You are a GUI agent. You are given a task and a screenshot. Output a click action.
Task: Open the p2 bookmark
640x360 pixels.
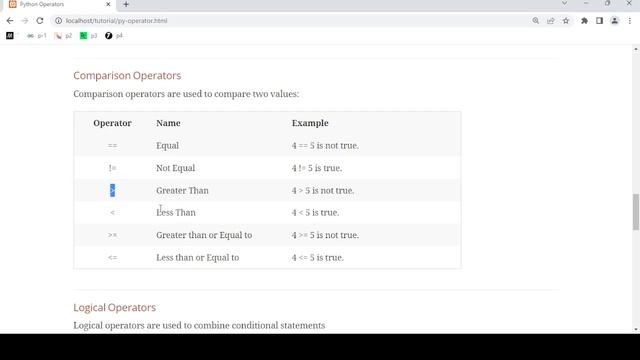coord(64,36)
